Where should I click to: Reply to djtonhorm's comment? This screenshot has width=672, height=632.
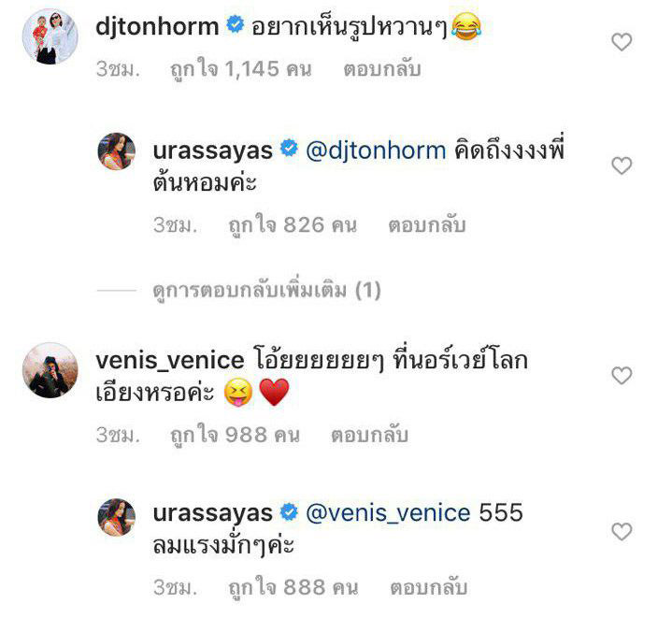(382, 69)
